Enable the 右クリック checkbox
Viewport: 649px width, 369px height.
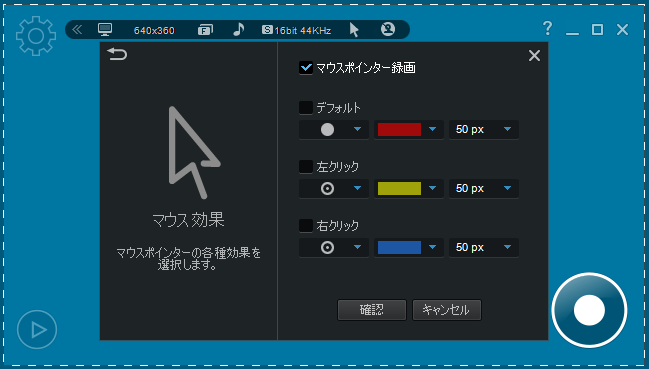point(306,225)
